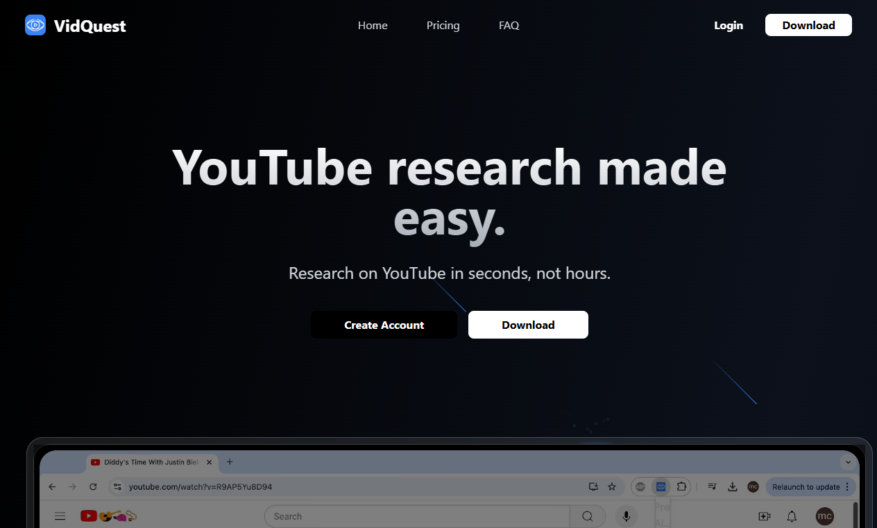Open the YouTube hamburger menu

(60, 516)
